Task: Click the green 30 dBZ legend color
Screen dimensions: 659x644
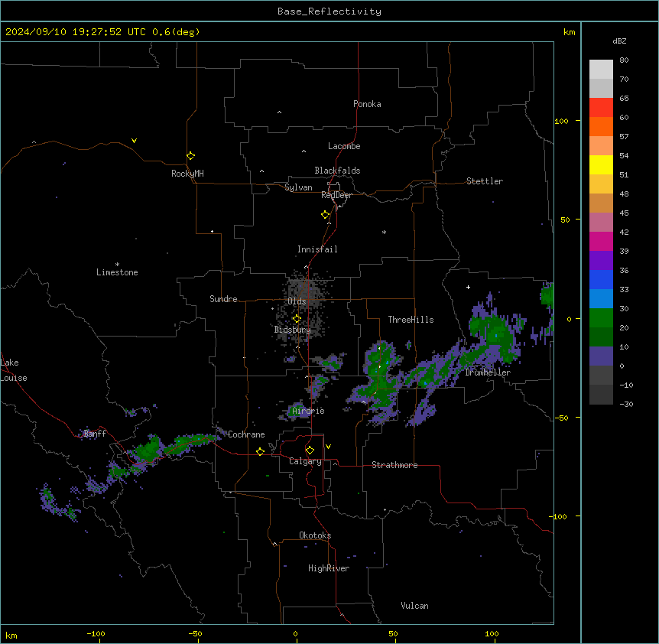Action: click(601, 318)
